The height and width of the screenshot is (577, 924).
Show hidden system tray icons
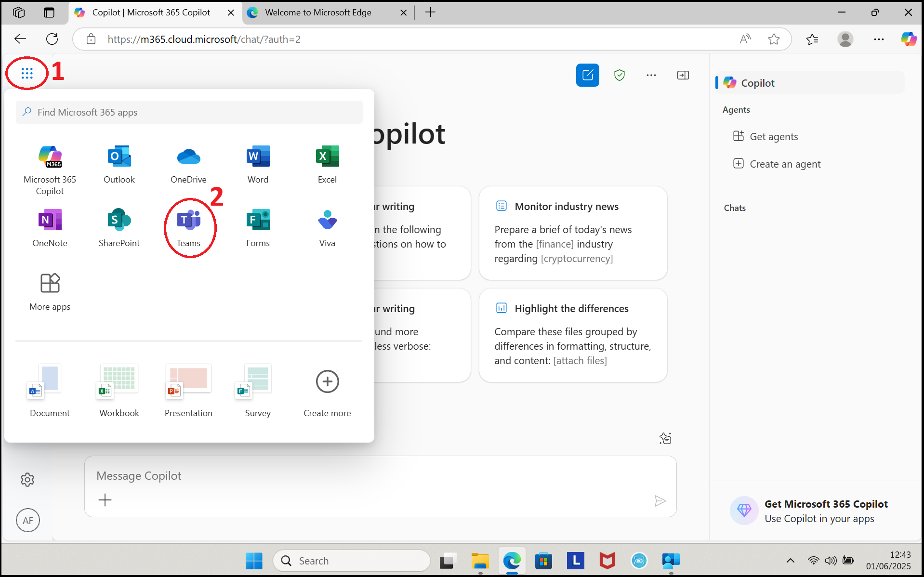pos(790,560)
